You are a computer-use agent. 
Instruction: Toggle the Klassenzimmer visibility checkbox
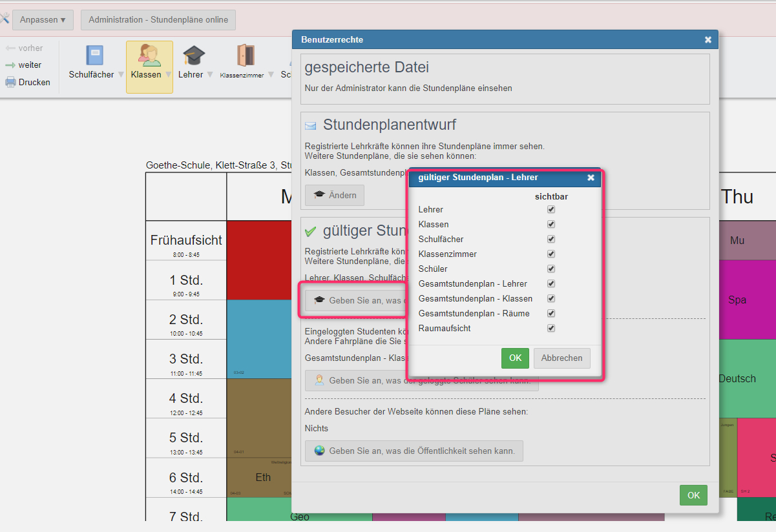551,254
